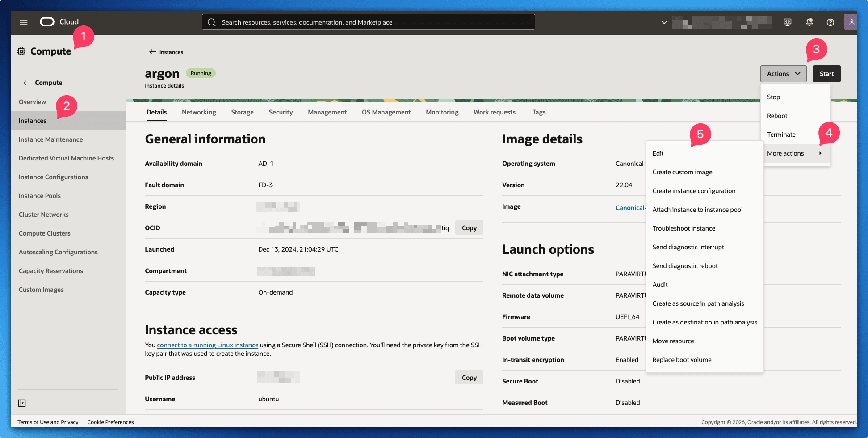
Task: Switch to the Work requests tab
Action: 495,112
